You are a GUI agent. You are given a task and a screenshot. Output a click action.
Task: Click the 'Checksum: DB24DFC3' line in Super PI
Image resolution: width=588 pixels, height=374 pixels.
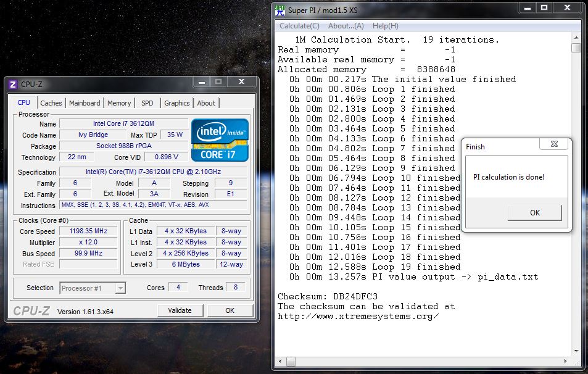click(x=328, y=296)
